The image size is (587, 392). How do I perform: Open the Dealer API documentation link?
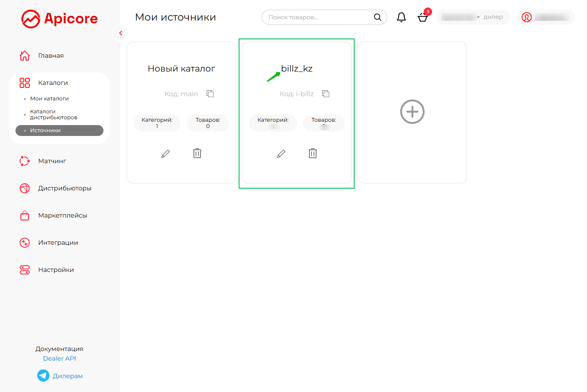pyautogui.click(x=59, y=359)
